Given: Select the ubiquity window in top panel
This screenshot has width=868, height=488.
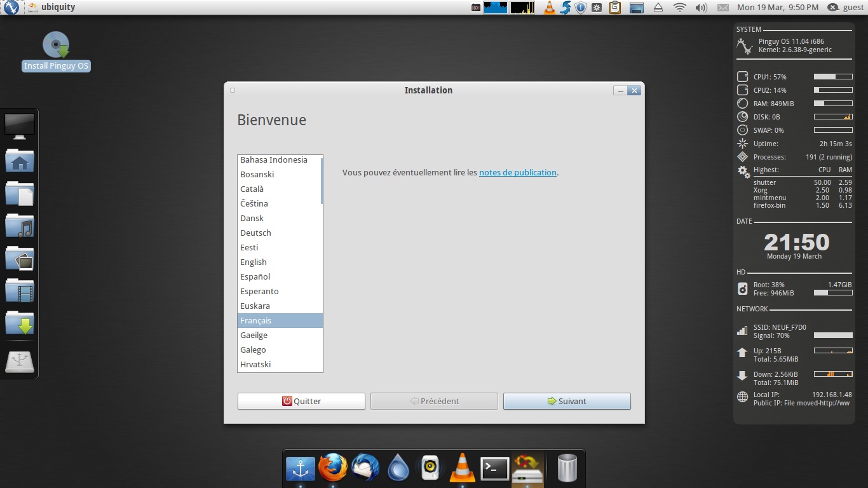Looking at the screenshot, I should point(52,8).
